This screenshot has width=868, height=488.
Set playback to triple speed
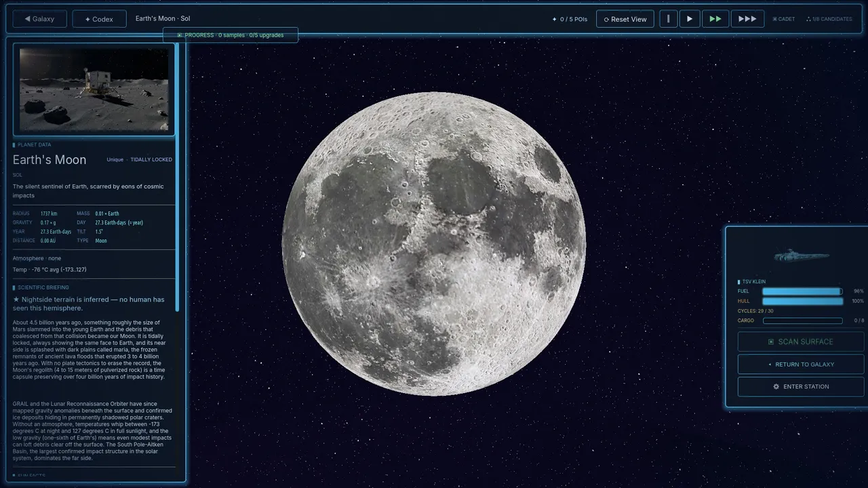pyautogui.click(x=747, y=19)
